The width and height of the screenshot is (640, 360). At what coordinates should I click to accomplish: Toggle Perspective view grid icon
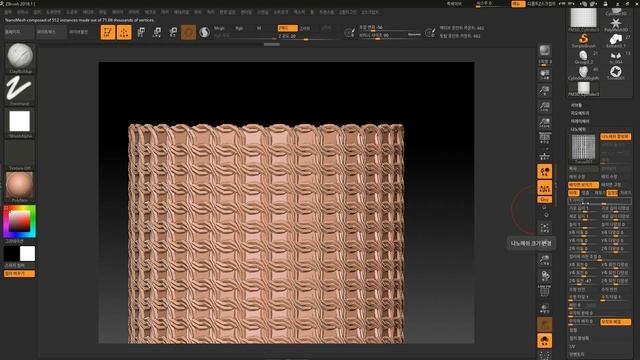544,139
